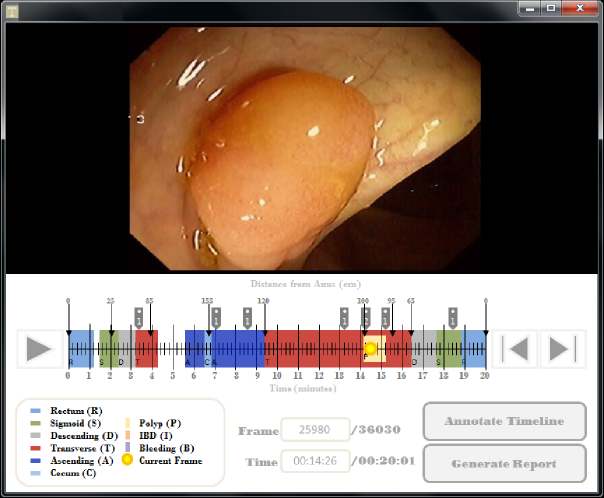The image size is (604, 498).
Task: Click the minute 10 tick label
Action: tap(277, 376)
